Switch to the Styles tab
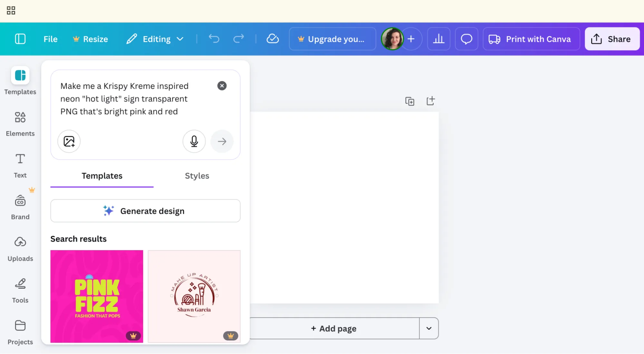 pyautogui.click(x=197, y=176)
